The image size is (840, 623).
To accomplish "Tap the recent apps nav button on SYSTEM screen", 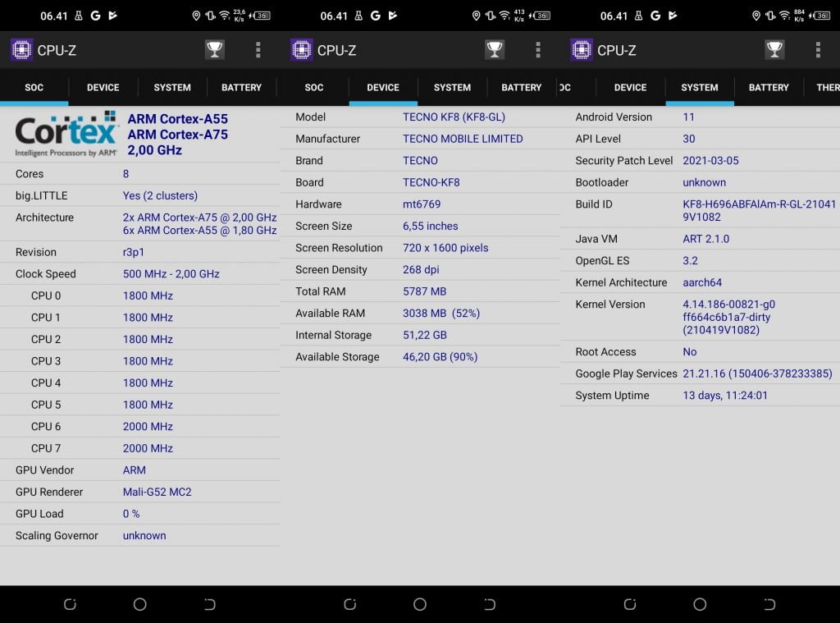I will click(x=630, y=604).
